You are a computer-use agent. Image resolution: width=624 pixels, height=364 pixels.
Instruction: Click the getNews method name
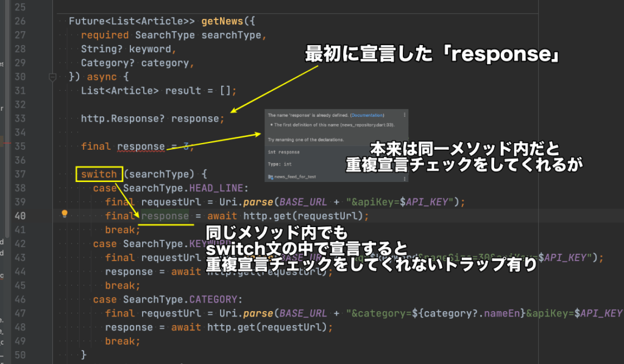pyautogui.click(x=222, y=21)
